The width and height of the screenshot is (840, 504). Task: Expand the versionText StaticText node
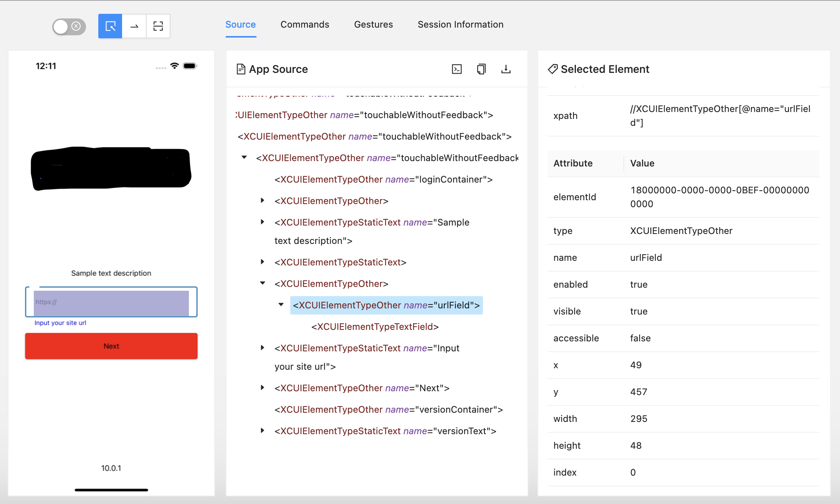coord(262,430)
